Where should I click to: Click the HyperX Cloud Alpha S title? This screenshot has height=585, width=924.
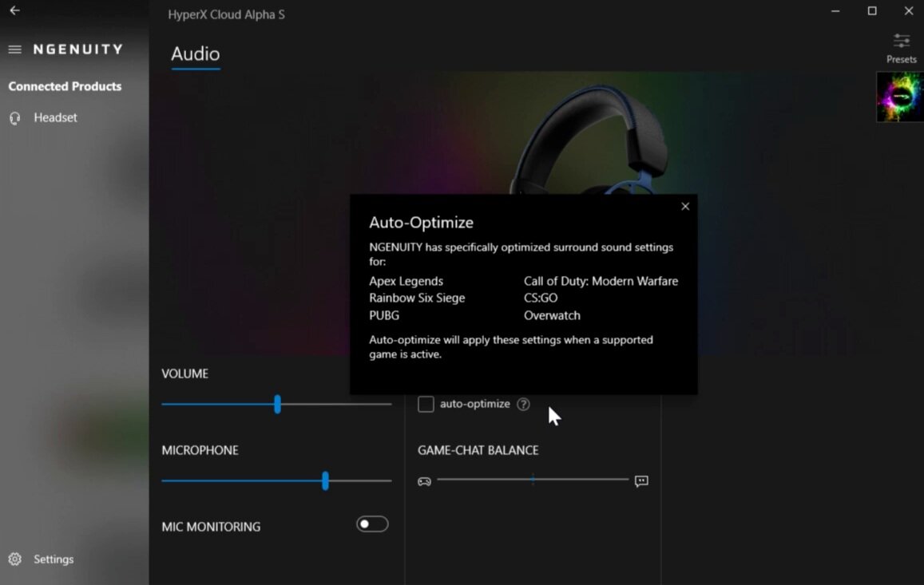[226, 14]
